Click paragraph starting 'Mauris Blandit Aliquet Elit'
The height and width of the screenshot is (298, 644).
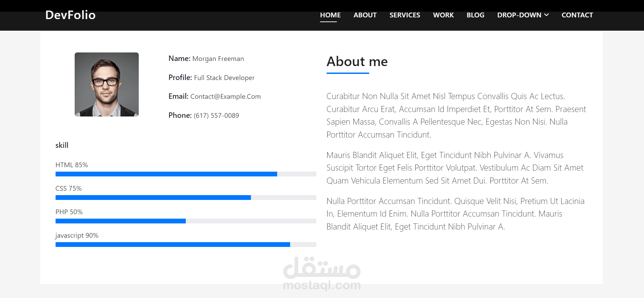[455, 168]
